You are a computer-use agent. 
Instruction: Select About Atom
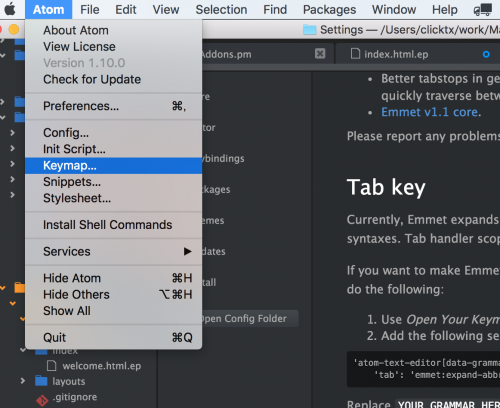(x=114, y=30)
